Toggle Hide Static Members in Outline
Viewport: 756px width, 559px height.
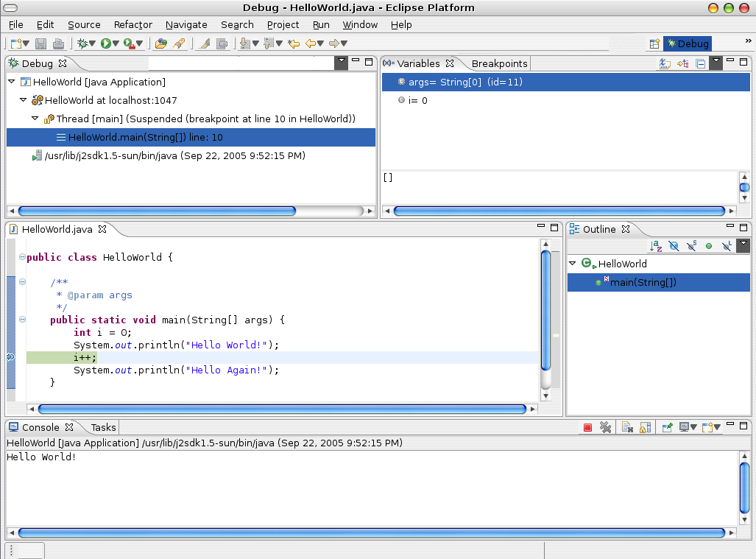[691, 246]
